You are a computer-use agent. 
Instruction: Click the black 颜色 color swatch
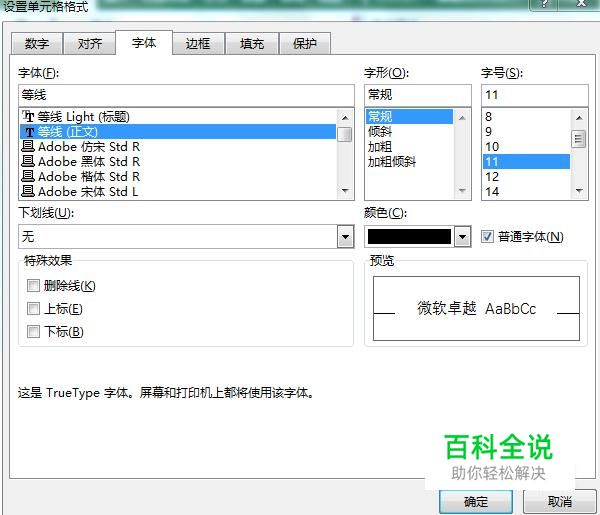(x=409, y=237)
